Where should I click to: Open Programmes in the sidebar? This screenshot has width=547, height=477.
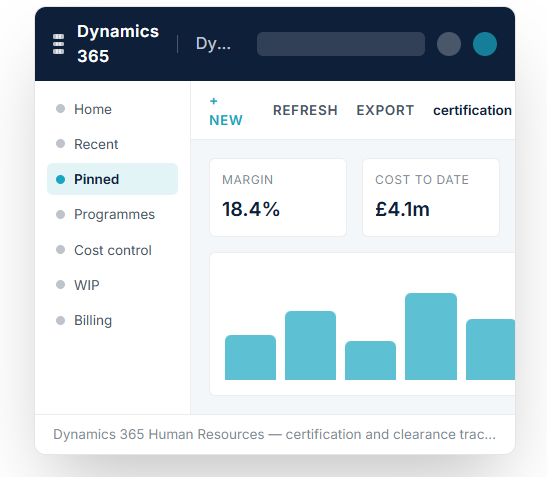(x=112, y=214)
